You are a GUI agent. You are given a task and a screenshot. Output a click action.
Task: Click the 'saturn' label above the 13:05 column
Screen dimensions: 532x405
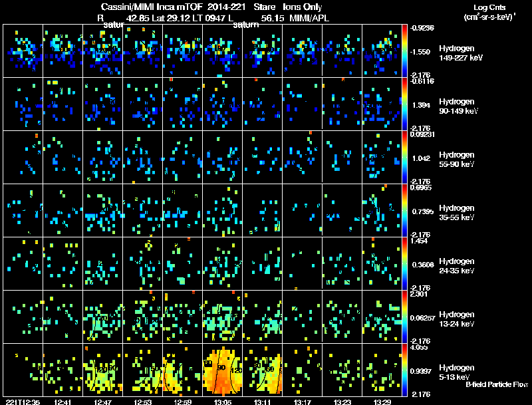coord(246,25)
